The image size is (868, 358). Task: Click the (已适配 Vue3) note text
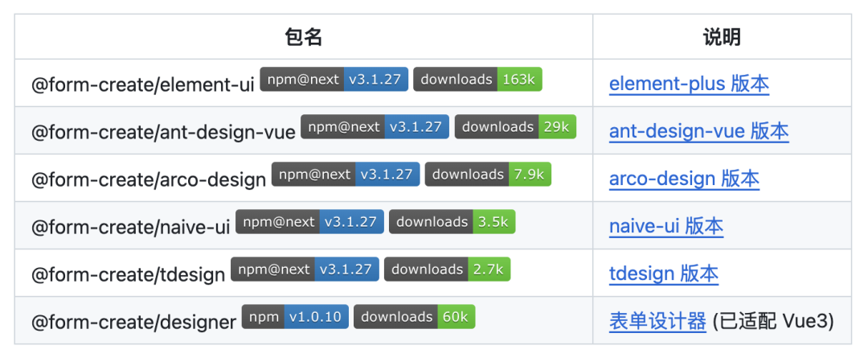click(x=773, y=321)
